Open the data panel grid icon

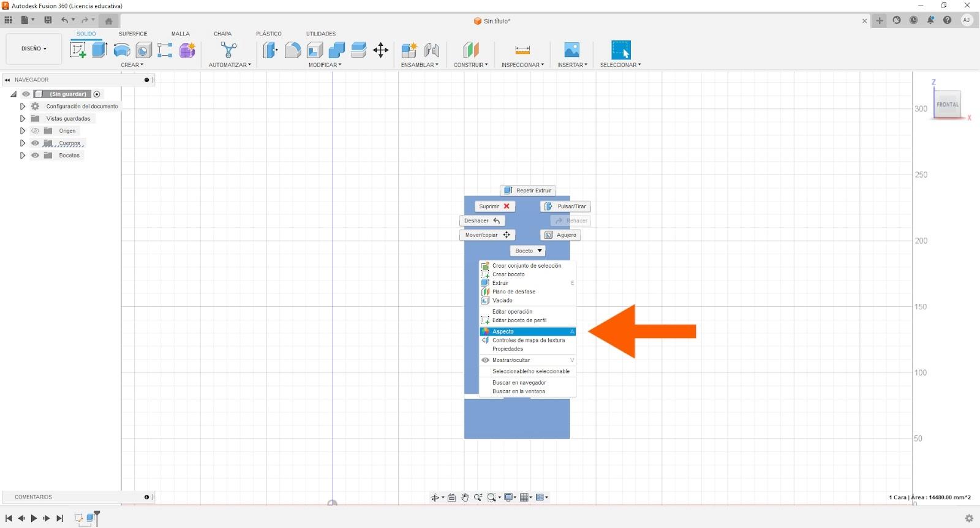tap(8, 20)
